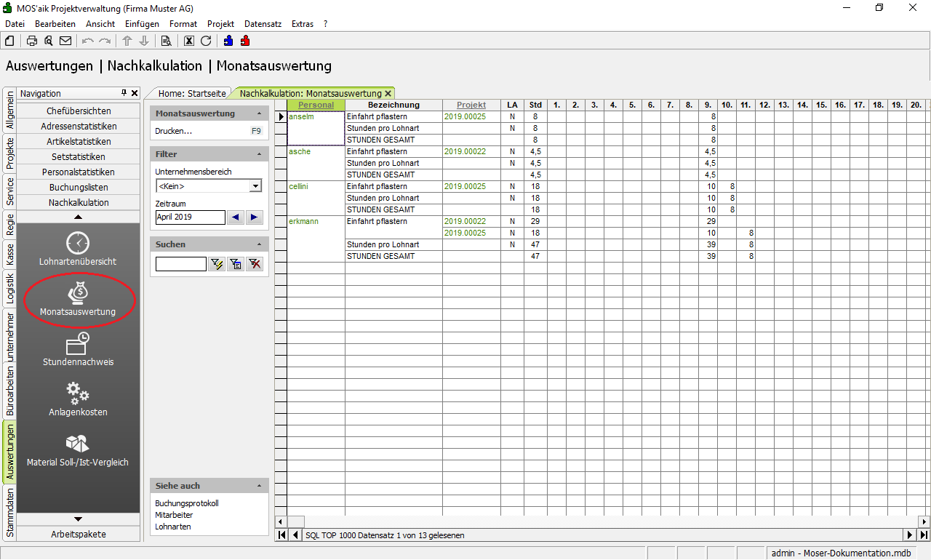The image size is (931, 560).
Task: Open the Unternehmensbereich dropdown
Action: (x=255, y=186)
